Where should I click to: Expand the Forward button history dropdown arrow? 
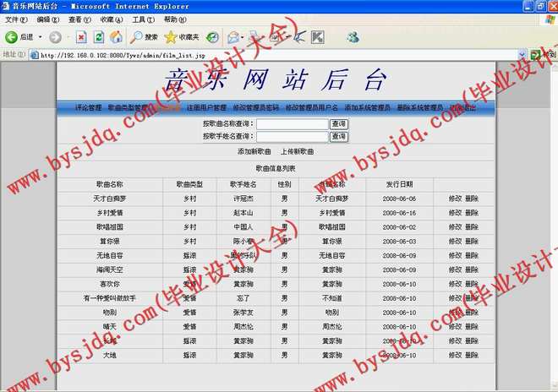coord(67,37)
